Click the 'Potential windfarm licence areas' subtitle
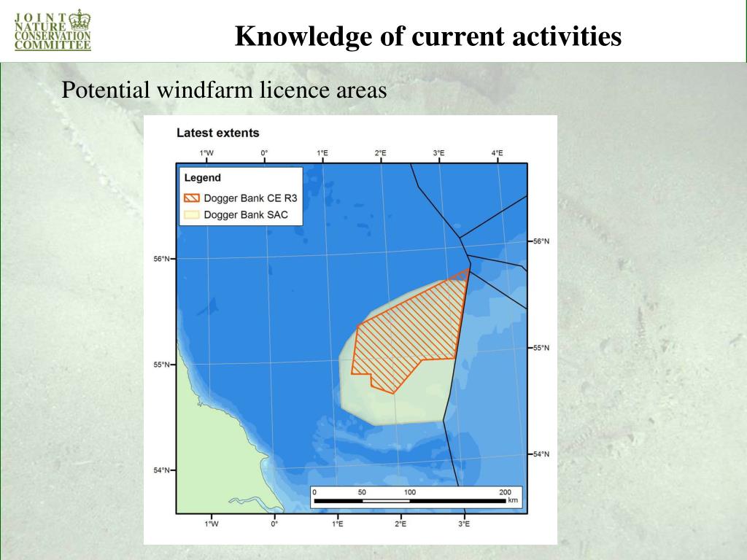The width and height of the screenshot is (747, 560). (x=224, y=90)
